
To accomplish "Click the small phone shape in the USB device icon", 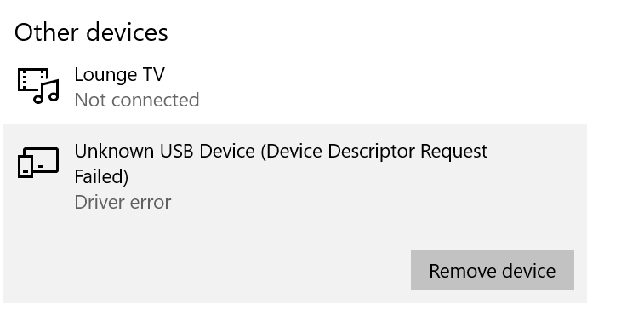I will tap(25, 167).
